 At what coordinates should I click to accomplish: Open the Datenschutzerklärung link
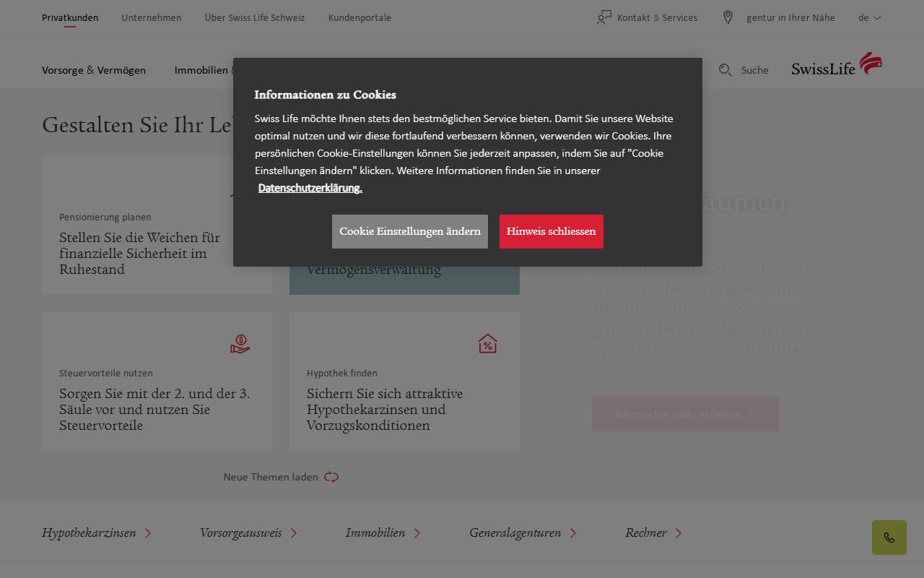pos(310,188)
